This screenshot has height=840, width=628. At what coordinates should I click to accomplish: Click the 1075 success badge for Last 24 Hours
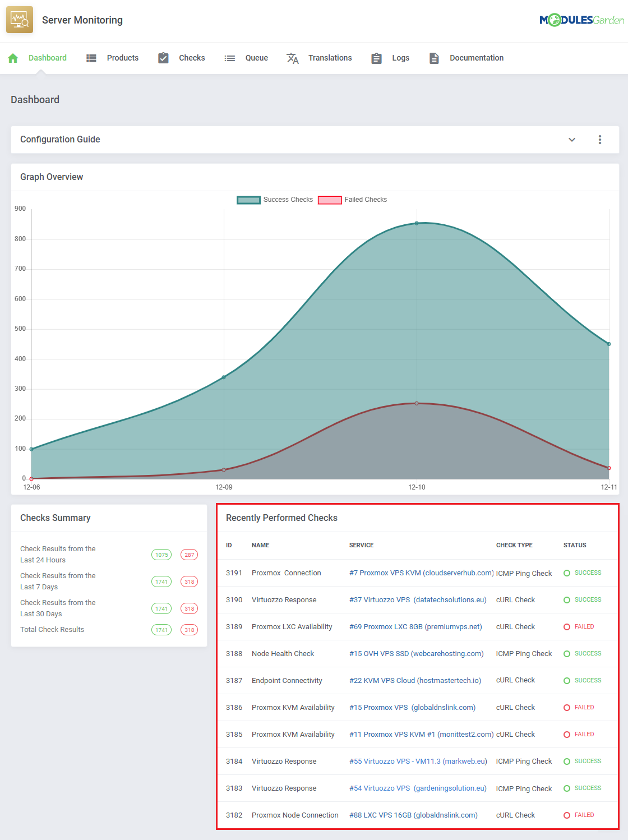tap(161, 555)
